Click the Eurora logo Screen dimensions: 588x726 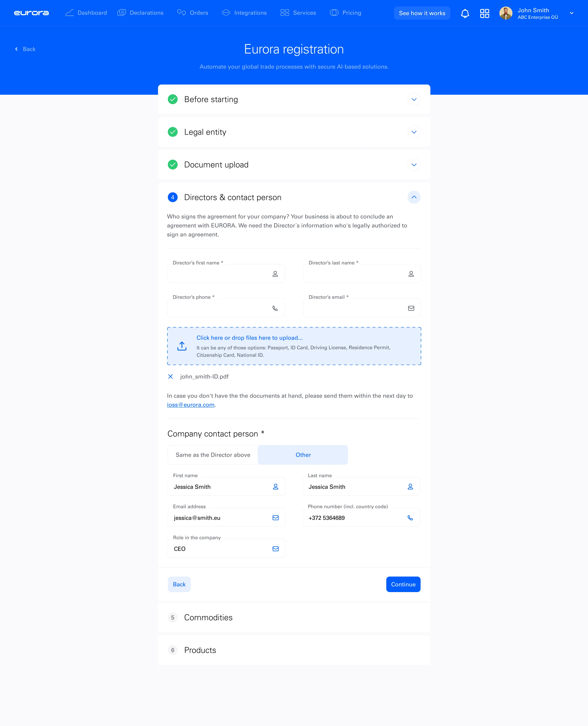pos(31,13)
